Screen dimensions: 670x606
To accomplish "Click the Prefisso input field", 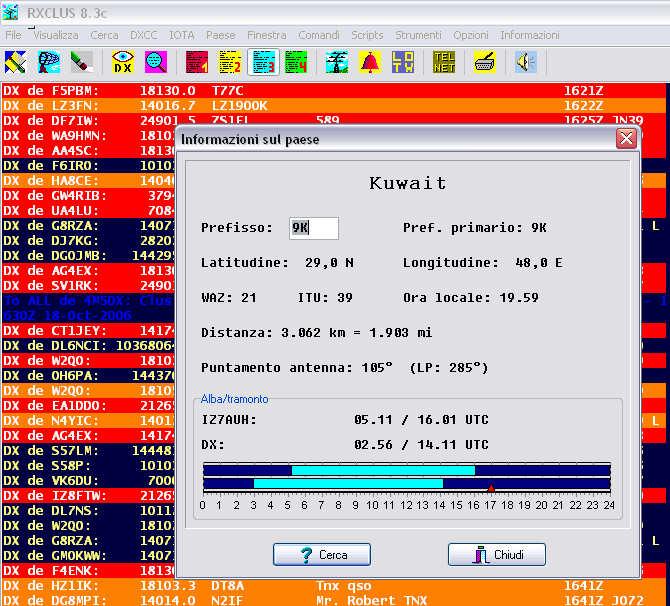I will 314,228.
